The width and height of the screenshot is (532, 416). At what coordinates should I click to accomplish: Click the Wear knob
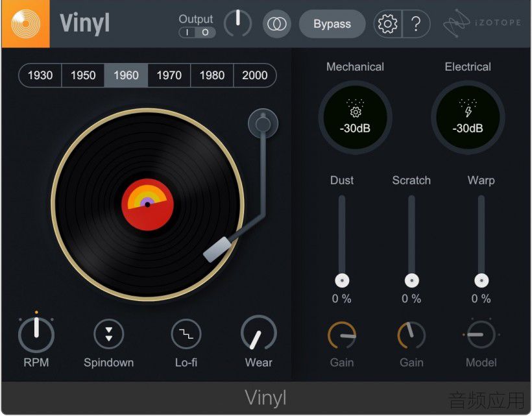click(258, 333)
